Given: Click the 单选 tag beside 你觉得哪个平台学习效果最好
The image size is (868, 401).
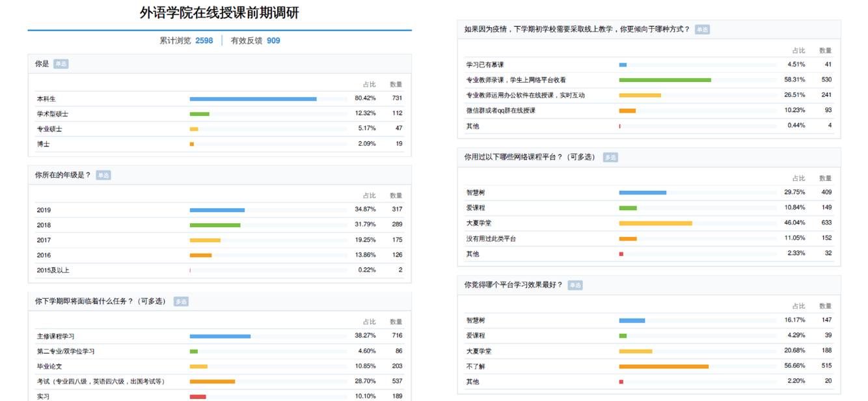Looking at the screenshot, I should click(575, 285).
